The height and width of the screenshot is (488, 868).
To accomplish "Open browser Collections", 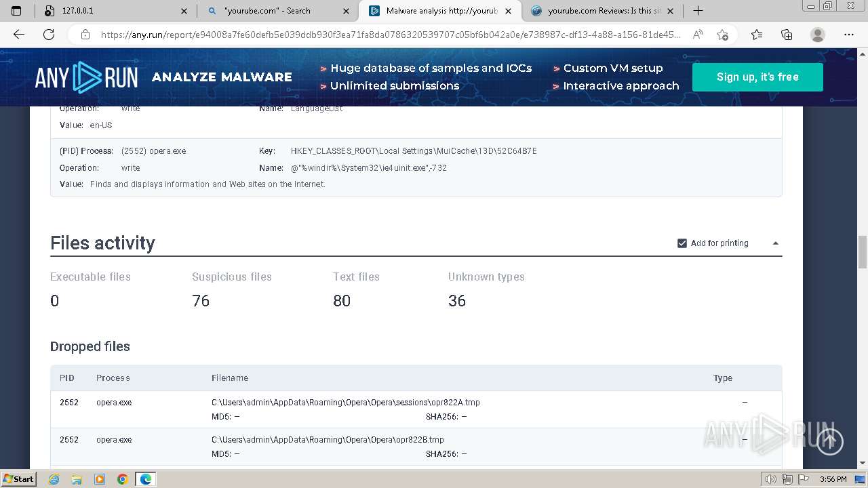I will 787,35.
